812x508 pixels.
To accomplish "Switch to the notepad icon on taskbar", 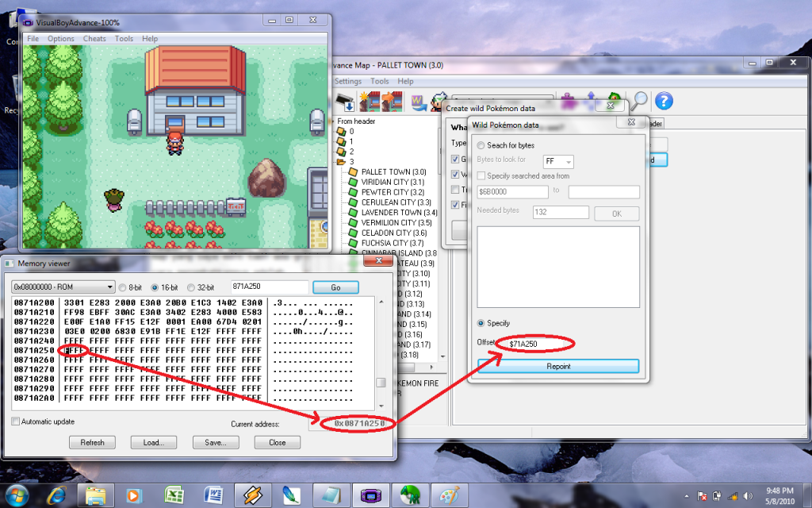I will pos(331,495).
